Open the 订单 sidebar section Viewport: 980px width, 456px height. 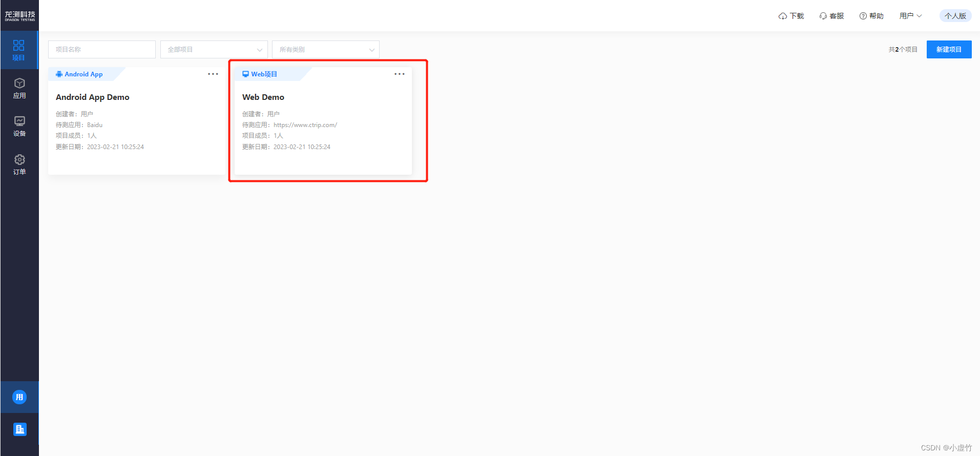(19, 164)
